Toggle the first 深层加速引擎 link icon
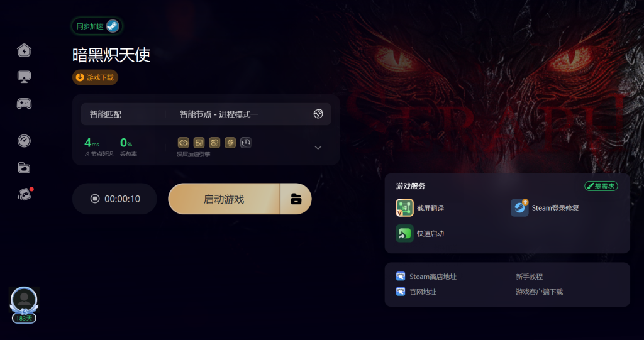644x340 pixels. 183,143
